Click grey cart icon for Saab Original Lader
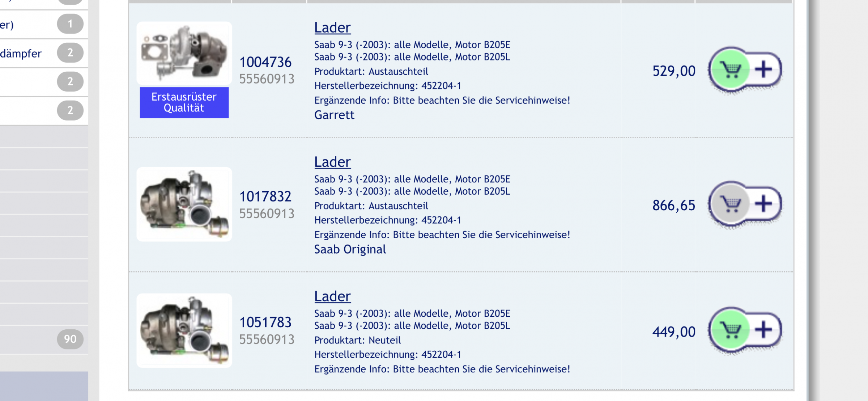Image resolution: width=868 pixels, height=401 pixels. click(730, 204)
